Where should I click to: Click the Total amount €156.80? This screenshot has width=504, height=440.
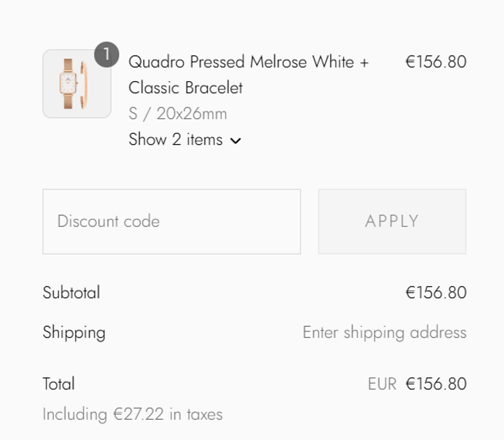[436, 384]
